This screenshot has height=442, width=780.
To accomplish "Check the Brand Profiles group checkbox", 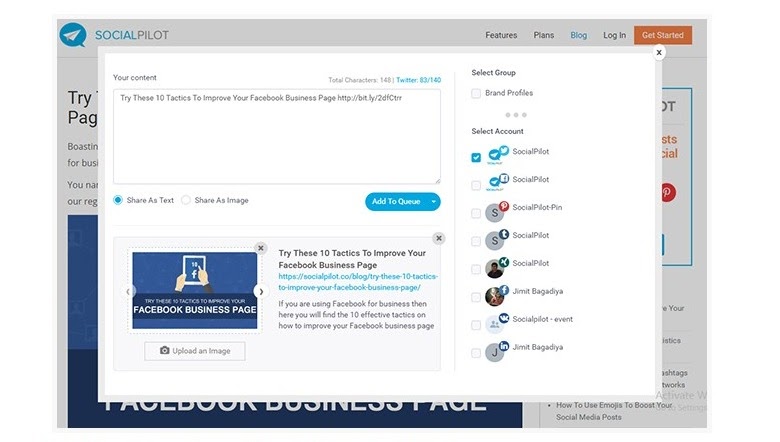I will (x=476, y=93).
